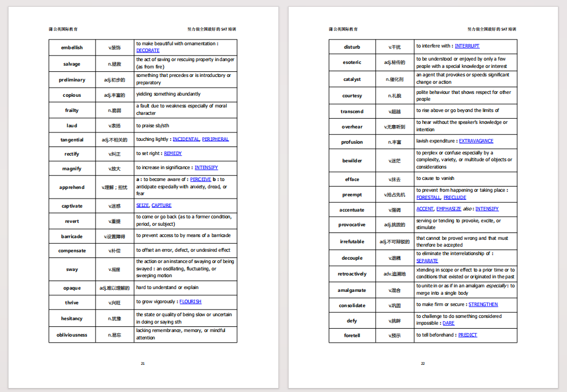
Task: Click the PRECLUDE link for preempt
Action: (455, 197)
